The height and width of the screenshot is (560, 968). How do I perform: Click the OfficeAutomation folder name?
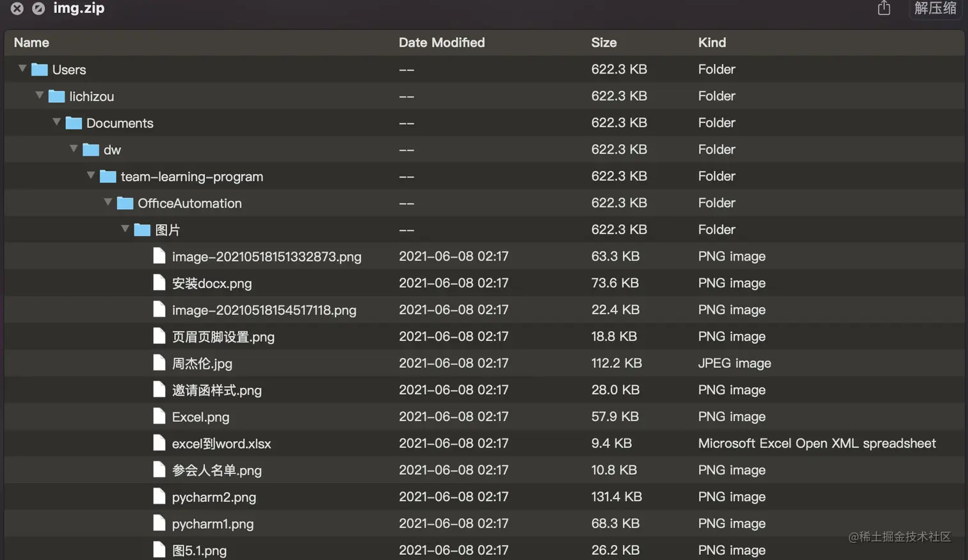click(190, 204)
